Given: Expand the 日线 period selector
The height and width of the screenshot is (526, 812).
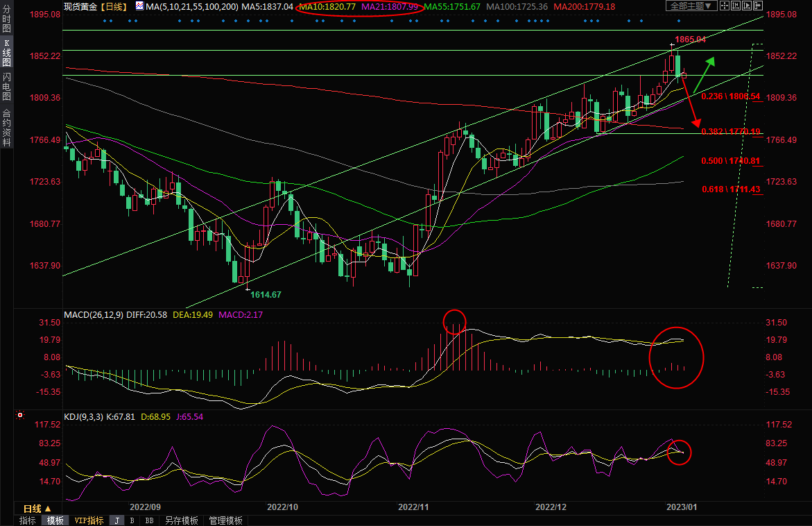Looking at the screenshot, I should click(x=37, y=508).
